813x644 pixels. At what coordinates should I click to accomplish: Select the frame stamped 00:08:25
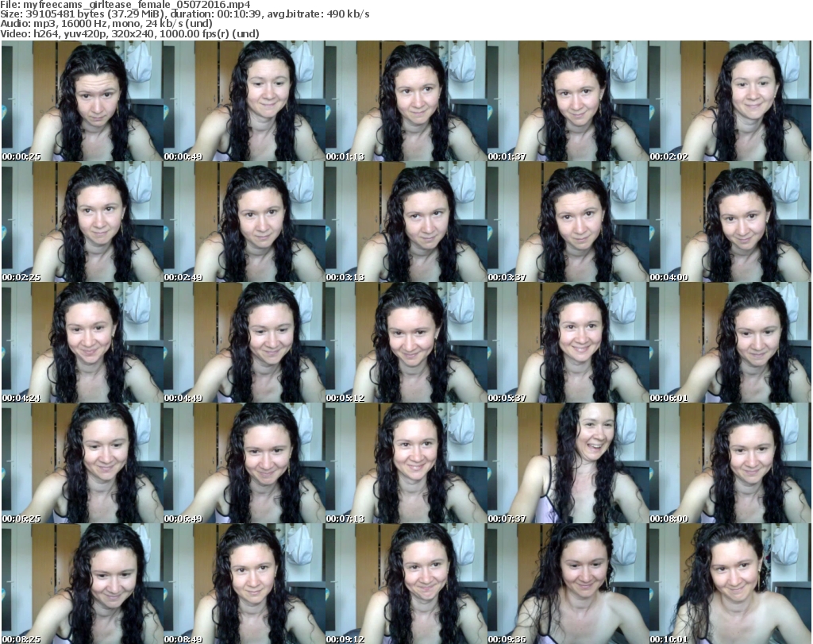[82, 584]
